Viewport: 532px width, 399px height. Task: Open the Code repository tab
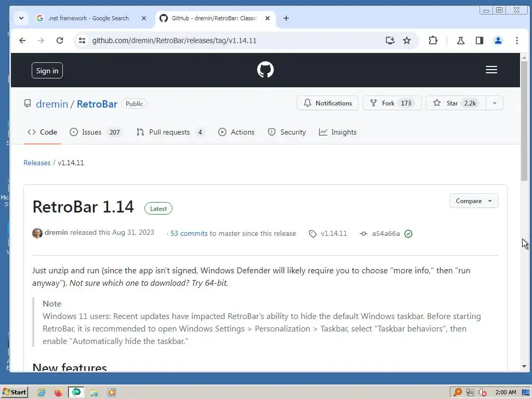pos(42,132)
